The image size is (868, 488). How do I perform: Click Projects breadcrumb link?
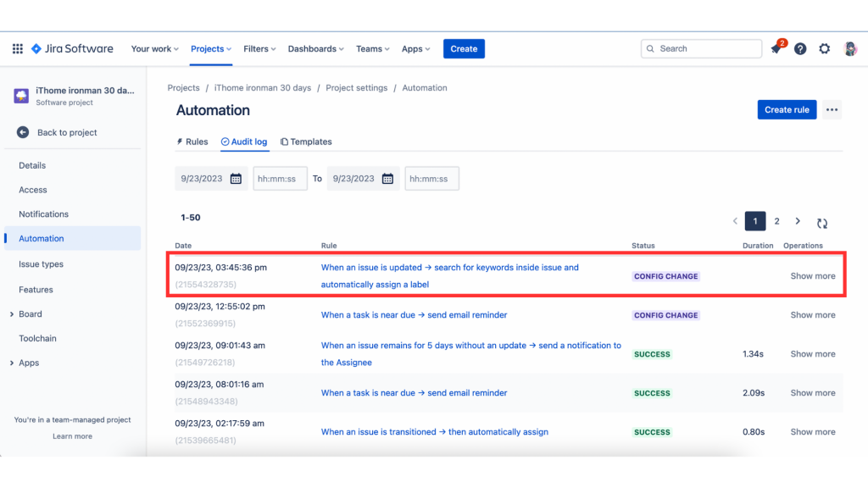183,88
